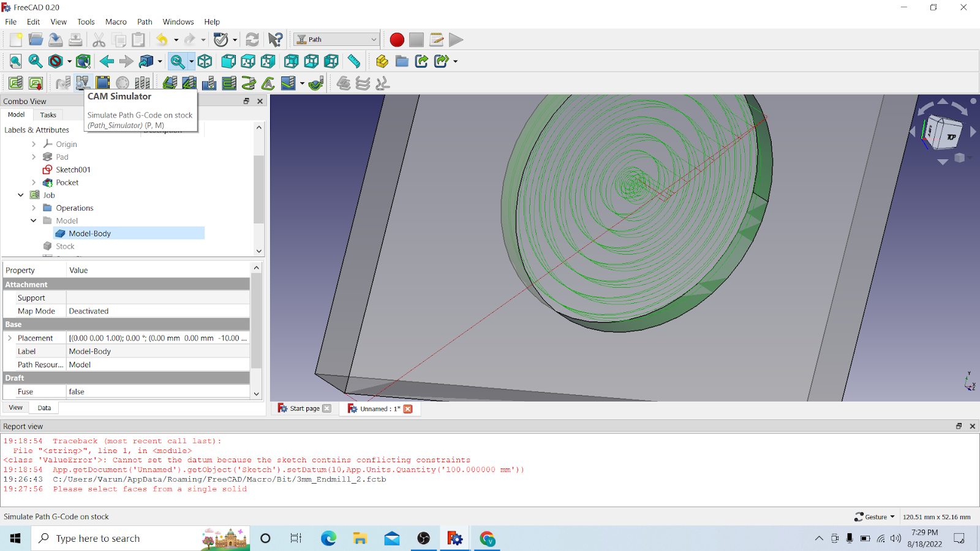
Task: Launch the CAM Simulator tool
Action: click(x=83, y=83)
